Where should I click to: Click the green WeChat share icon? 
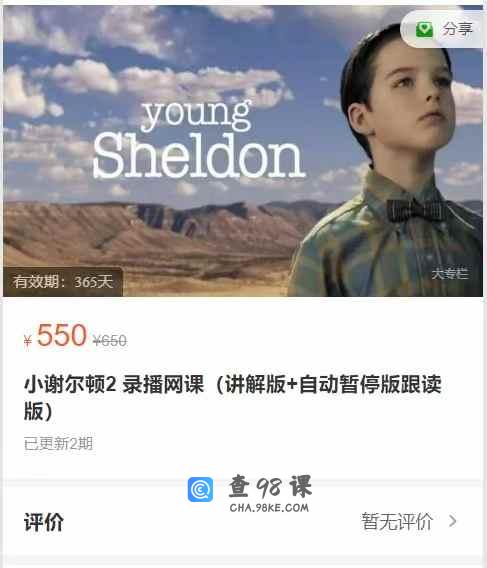pyautogui.click(x=424, y=29)
